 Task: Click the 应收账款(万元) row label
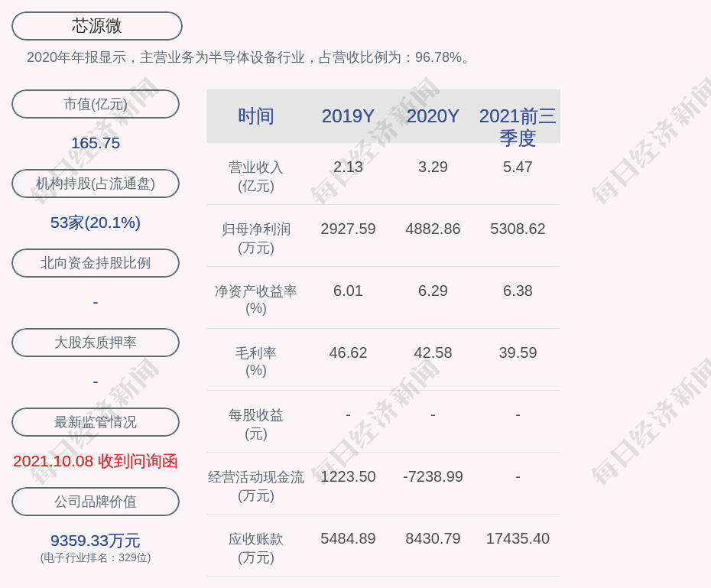click(x=256, y=548)
